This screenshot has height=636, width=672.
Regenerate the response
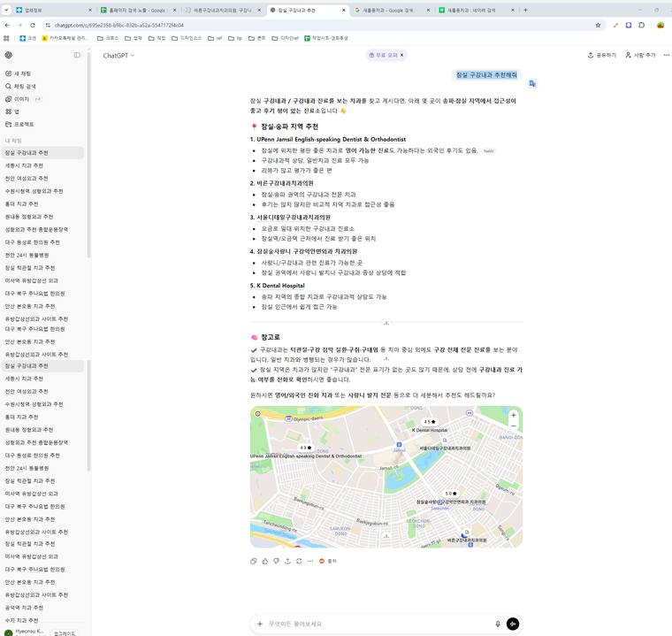(299, 561)
